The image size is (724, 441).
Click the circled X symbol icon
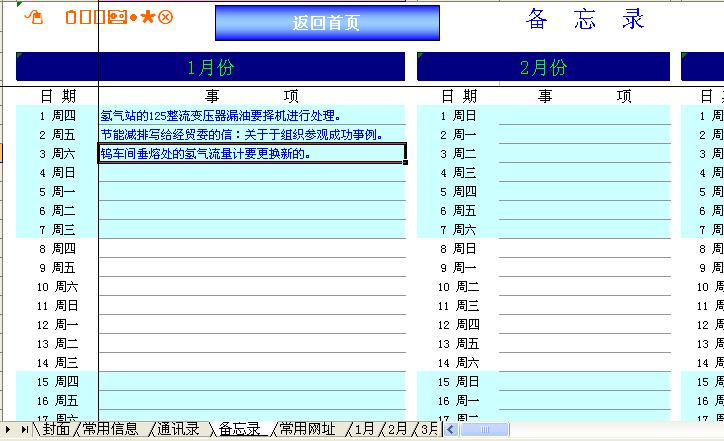(x=166, y=17)
